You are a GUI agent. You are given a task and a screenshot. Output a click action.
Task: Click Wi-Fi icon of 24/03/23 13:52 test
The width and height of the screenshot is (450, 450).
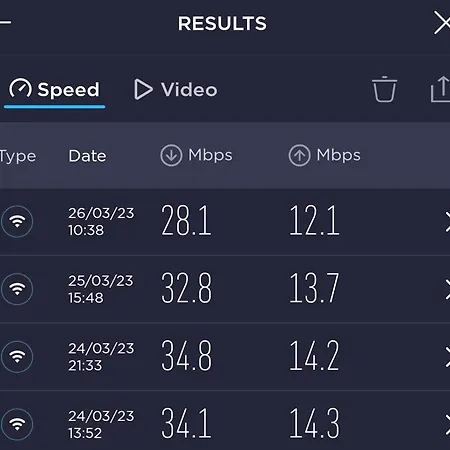pos(17,424)
